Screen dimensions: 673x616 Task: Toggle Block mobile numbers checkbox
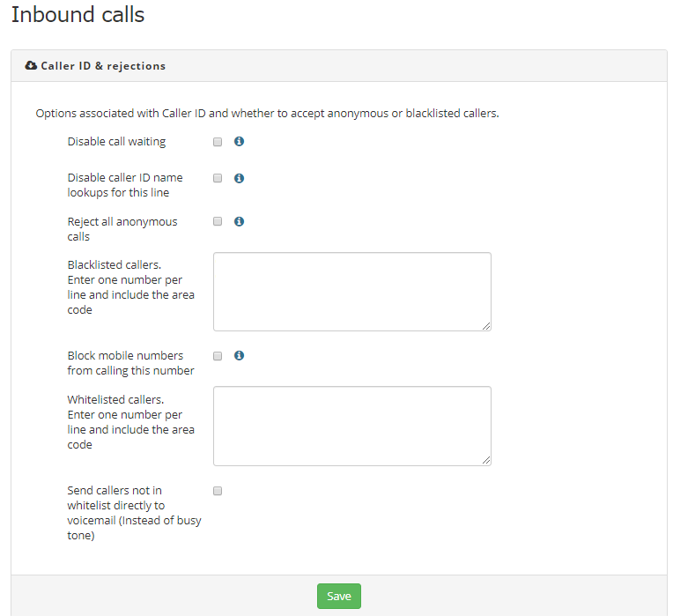tap(218, 356)
